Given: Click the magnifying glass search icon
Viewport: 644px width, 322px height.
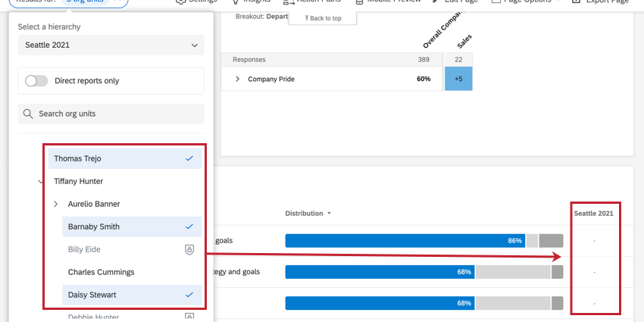Looking at the screenshot, I should 28,114.
